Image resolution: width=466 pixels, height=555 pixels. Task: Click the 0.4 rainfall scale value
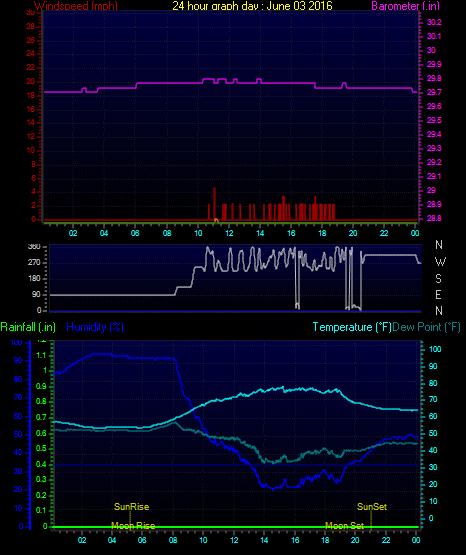click(x=41, y=464)
